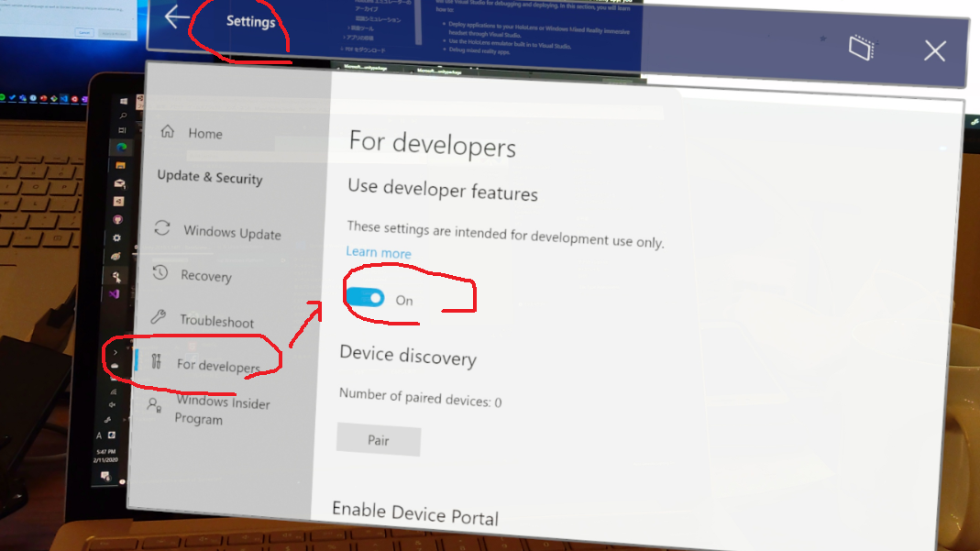Click the Use developer features heading
This screenshot has height=551, width=980.
(443, 189)
